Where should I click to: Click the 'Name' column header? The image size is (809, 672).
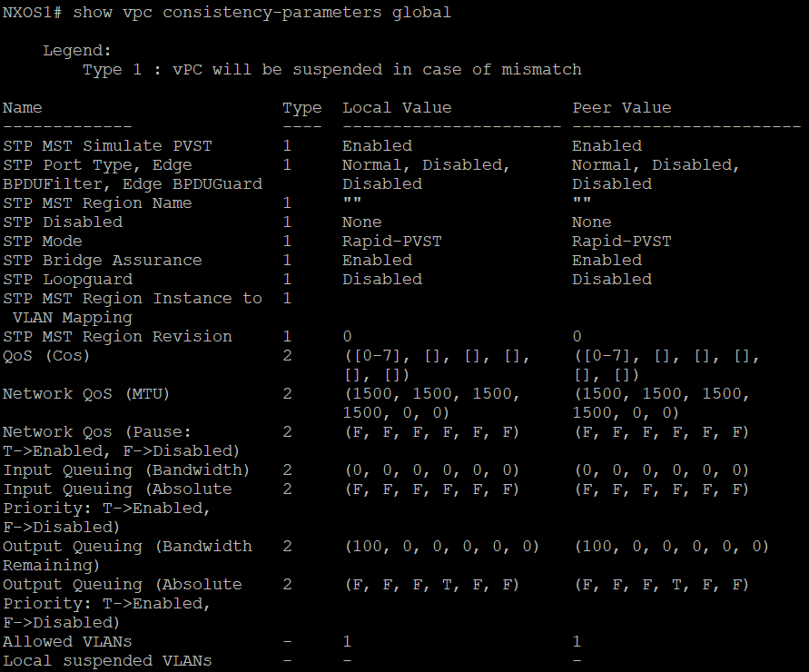tap(23, 108)
